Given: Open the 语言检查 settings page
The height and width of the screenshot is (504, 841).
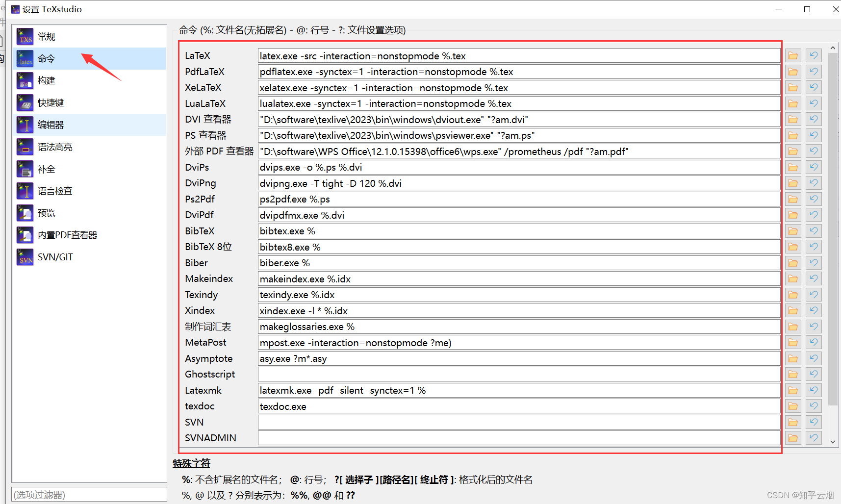Looking at the screenshot, I should coord(89,191).
